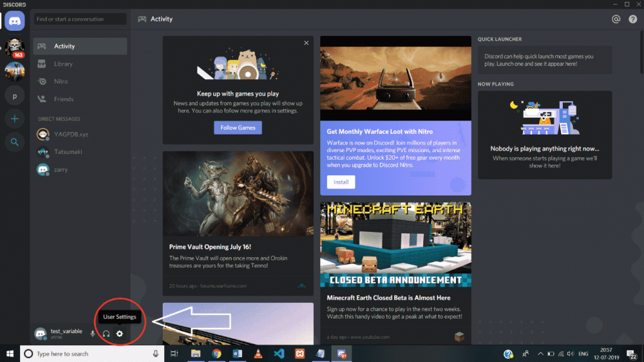Open direct message with YAGPDB.xyz
644x362 pixels.
click(x=80, y=134)
